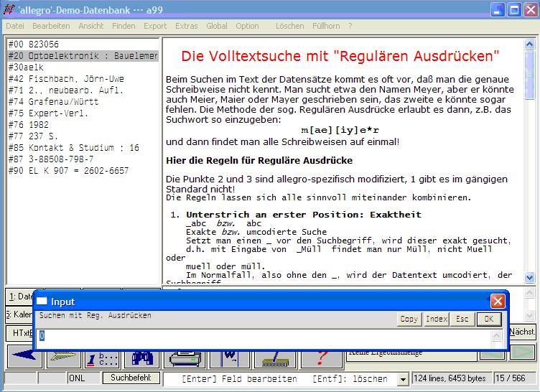Close the Input dialog with red X

pyautogui.click(x=498, y=302)
